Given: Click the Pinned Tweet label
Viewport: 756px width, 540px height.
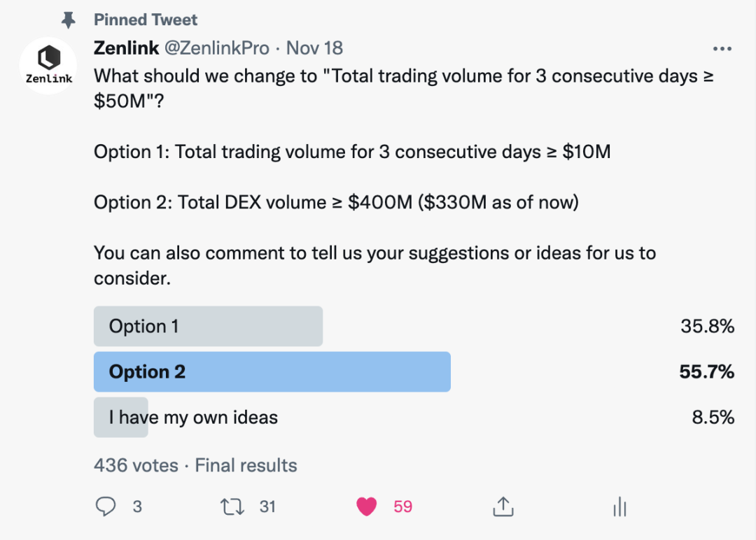Looking at the screenshot, I should [146, 20].
